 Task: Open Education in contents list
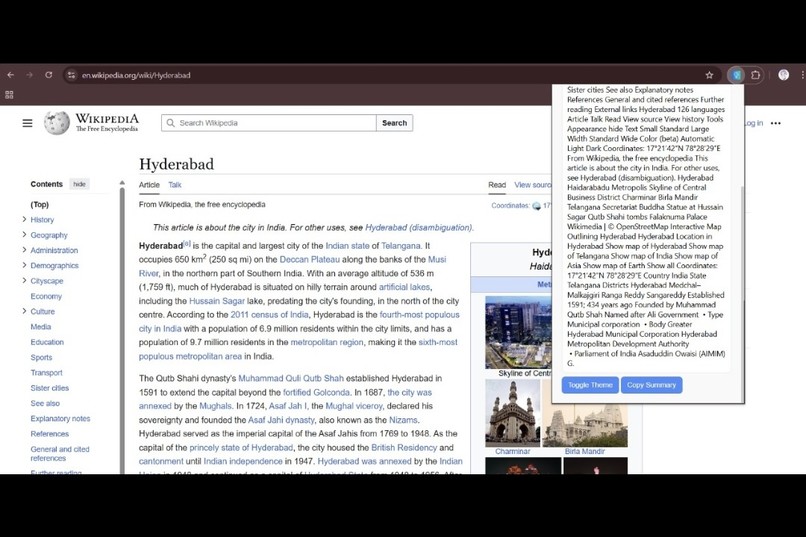[47, 342]
